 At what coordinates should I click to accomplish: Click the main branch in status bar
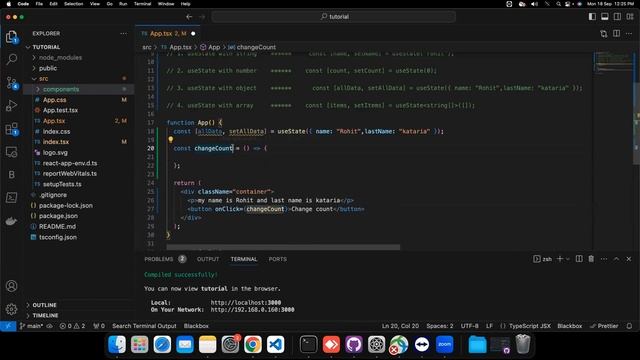point(31,326)
